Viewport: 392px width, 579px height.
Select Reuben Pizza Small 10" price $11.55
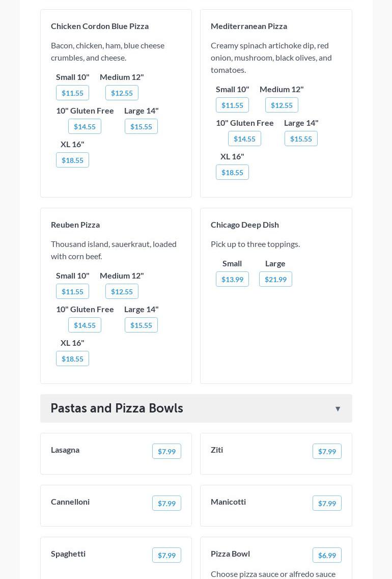(x=72, y=292)
